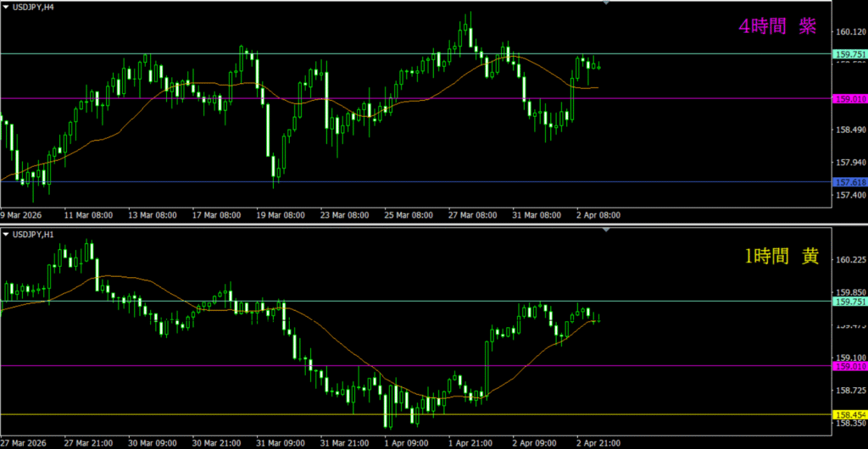Click the chart shift marker on H1 chart
The width and height of the screenshot is (868, 449).
(605, 229)
